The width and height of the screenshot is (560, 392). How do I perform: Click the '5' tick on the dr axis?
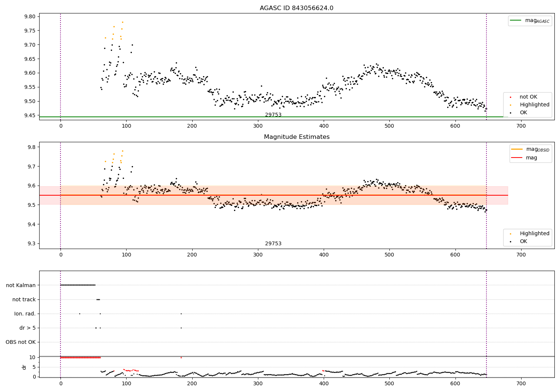point(34,367)
